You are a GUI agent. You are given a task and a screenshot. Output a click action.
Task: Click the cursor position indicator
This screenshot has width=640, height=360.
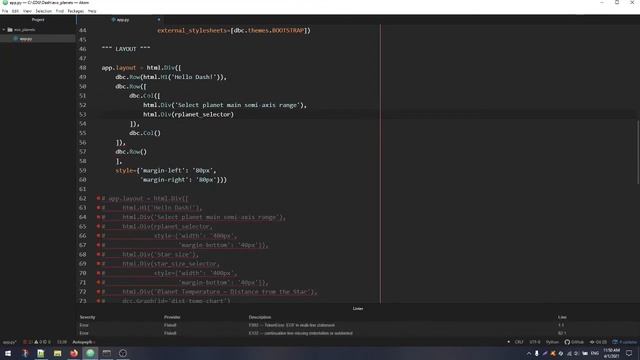(62, 342)
